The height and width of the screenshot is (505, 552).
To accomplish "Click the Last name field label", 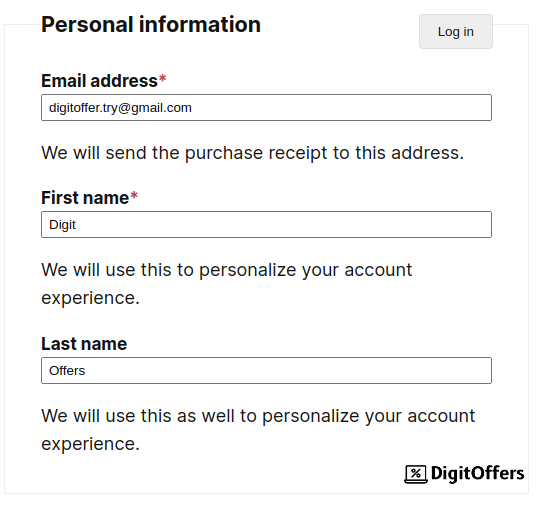I will 84,344.
